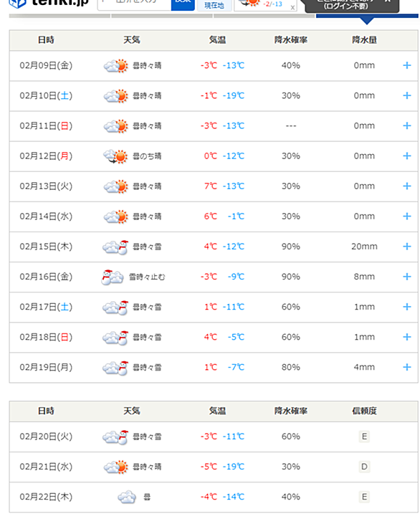Select the 現在地 current location button
The height and width of the screenshot is (519, 420).
(x=214, y=4)
